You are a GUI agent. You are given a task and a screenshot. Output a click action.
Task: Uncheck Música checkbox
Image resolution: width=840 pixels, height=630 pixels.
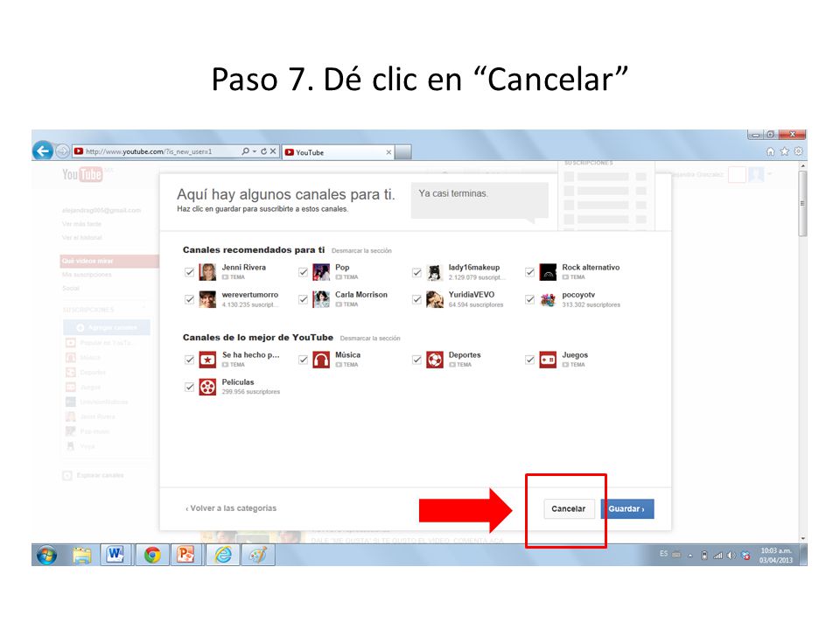303,360
